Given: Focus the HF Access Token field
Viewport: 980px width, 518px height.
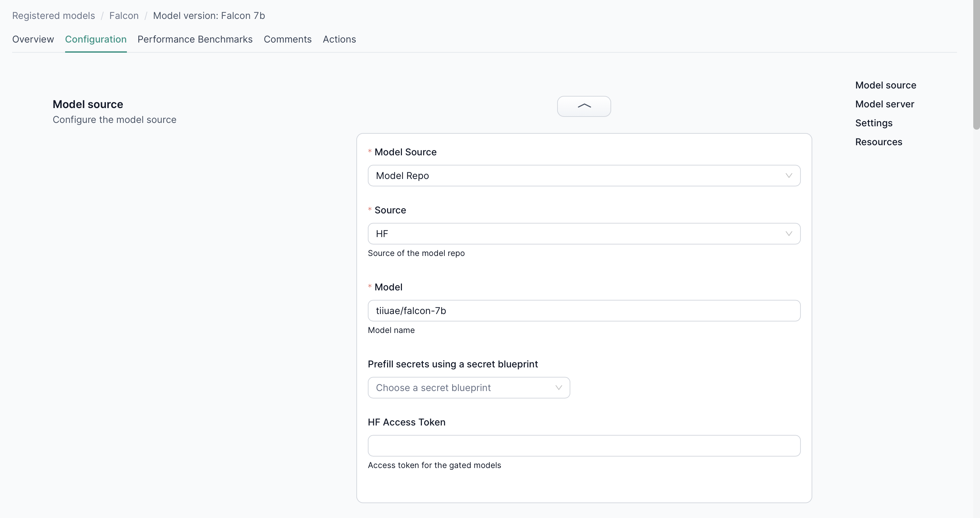Looking at the screenshot, I should [x=583, y=446].
